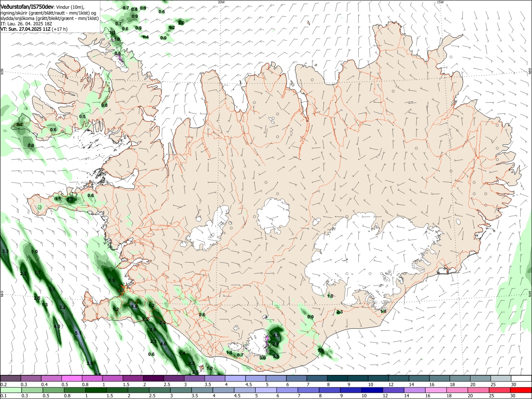Click the 4.5 value on the glacier
532x399 pixels.
276,335
